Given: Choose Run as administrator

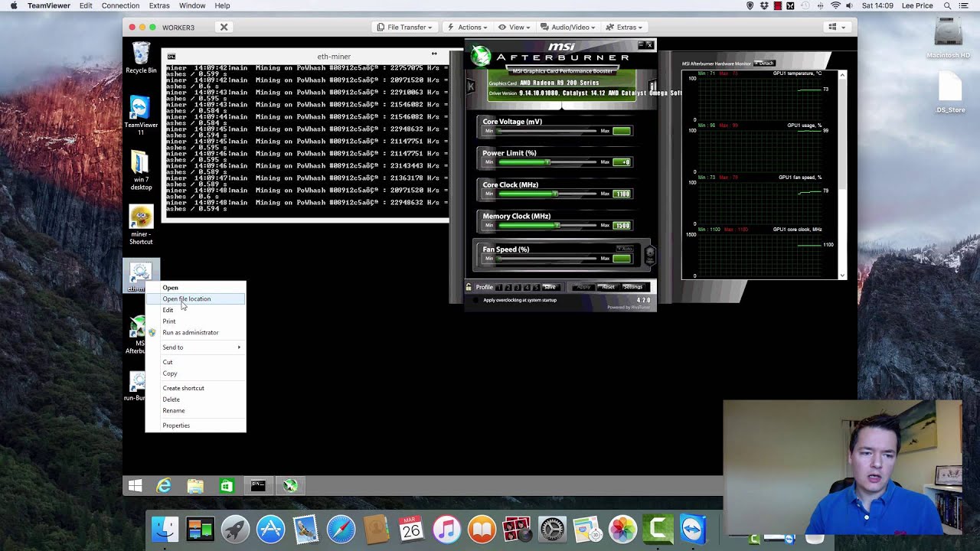Looking at the screenshot, I should coord(196,333).
